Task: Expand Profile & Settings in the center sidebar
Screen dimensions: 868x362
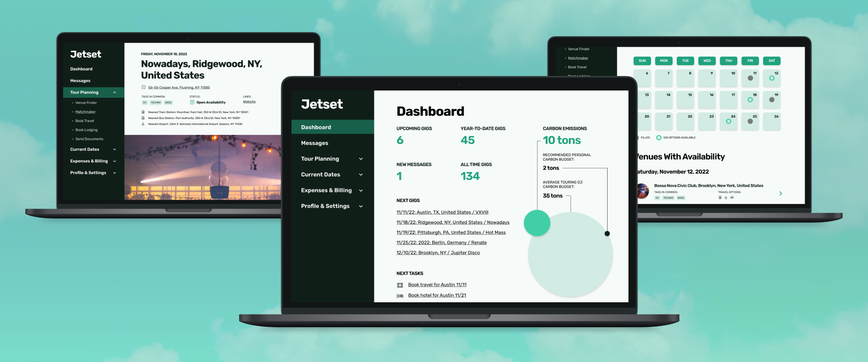Action: click(361, 206)
